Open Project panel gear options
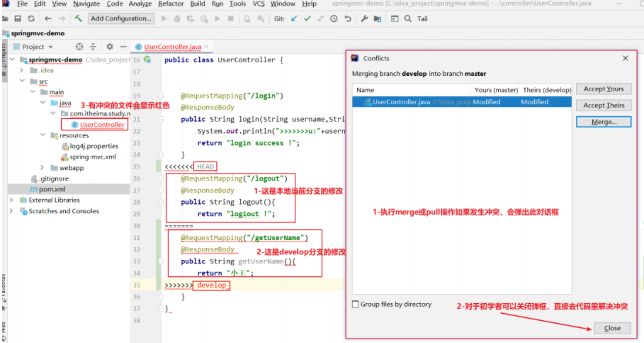This screenshot has width=644, height=343. [x=110, y=46]
